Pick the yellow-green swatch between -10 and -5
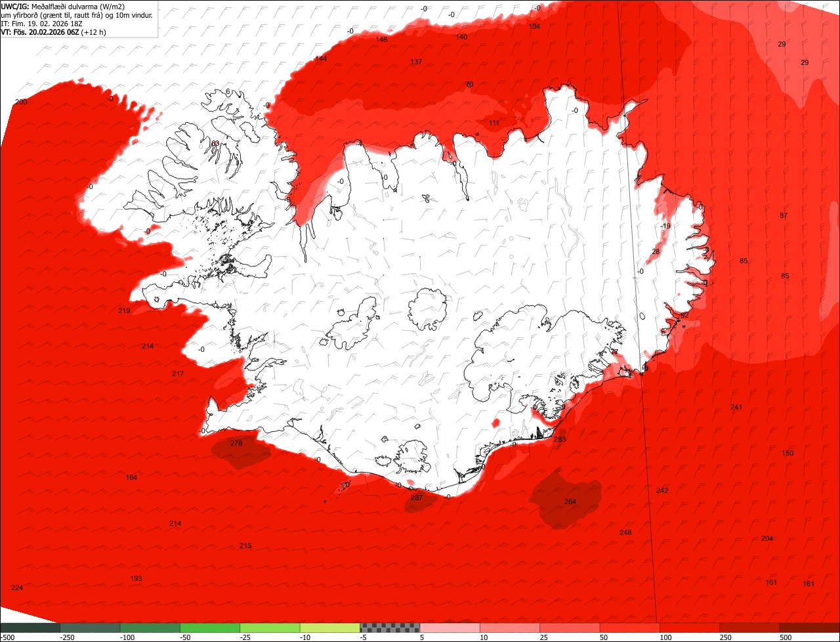 (x=330, y=628)
